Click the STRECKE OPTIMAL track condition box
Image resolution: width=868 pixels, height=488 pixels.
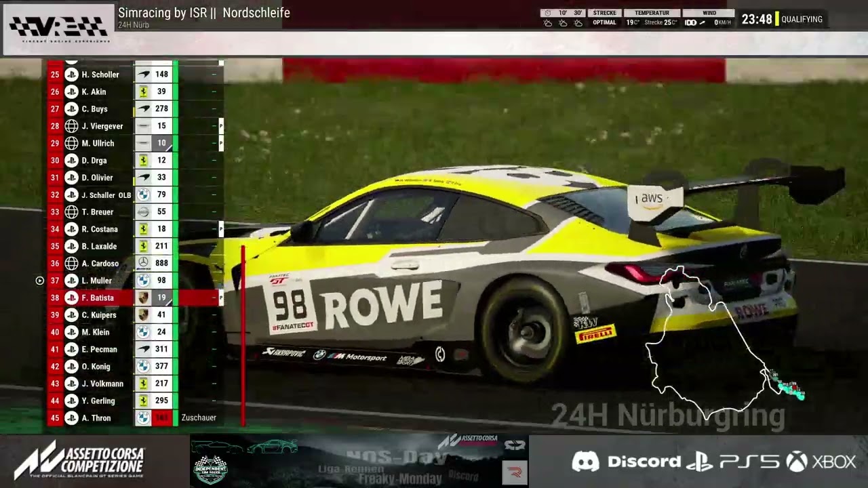point(604,18)
